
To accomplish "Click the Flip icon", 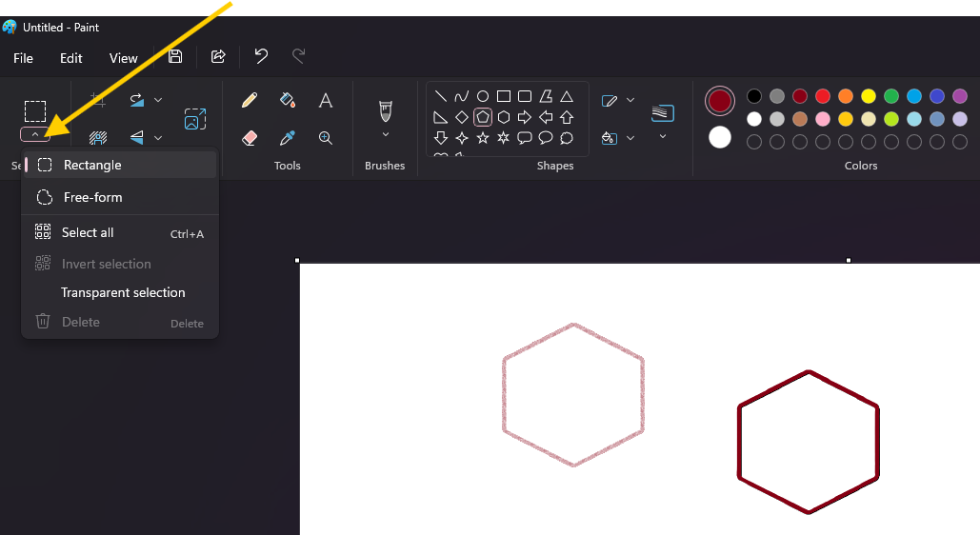I will coord(136,137).
